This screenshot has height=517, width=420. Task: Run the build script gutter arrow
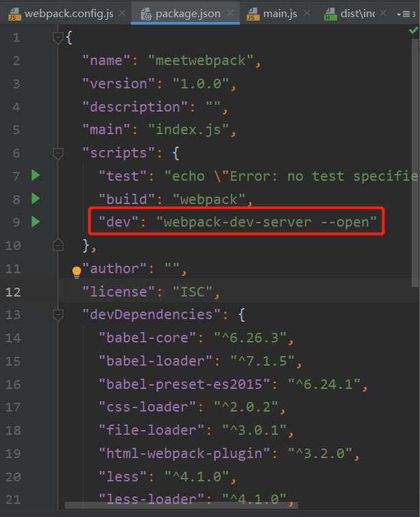tap(36, 199)
